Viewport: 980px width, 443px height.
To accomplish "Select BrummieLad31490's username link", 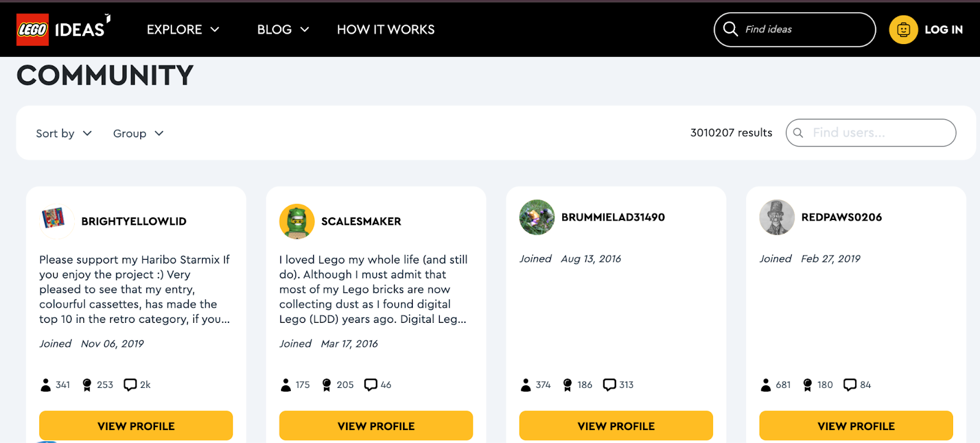I will coord(612,217).
